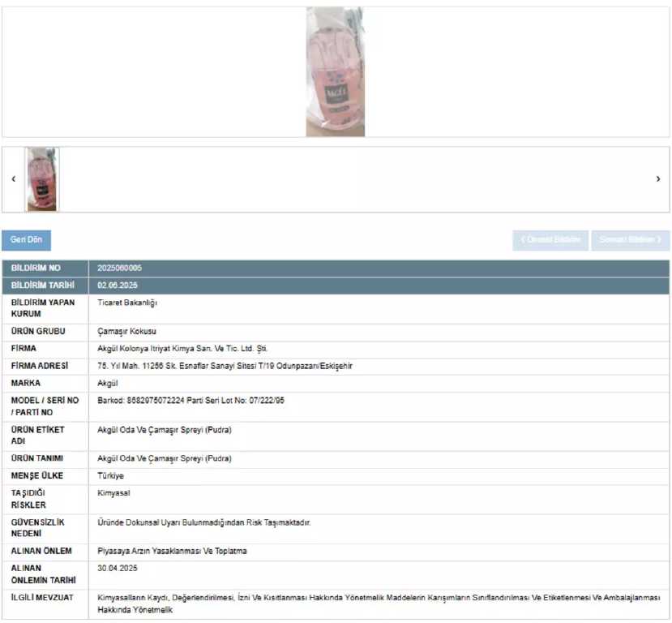This screenshot has width=672, height=623.
Task: Select the Barkod and lot number text
Action: [x=190, y=401]
